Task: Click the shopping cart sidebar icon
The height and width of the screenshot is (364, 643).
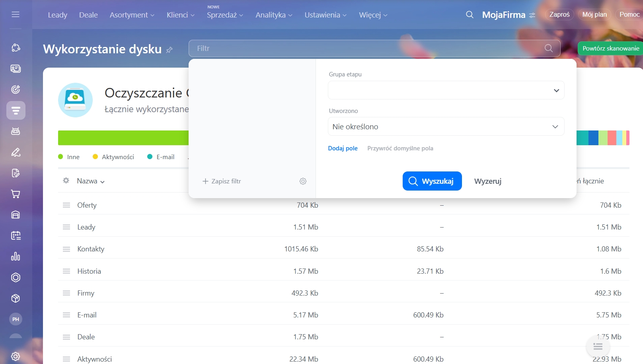Action: click(16, 194)
